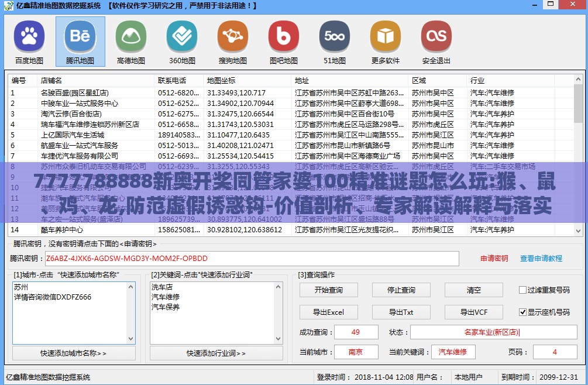The image size is (588, 385).
Task: Click coordinates cell 31.33493,120.717
Action: [x=236, y=92]
